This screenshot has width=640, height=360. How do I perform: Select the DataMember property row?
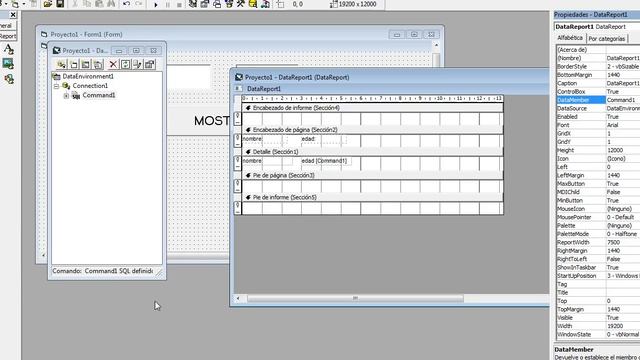(598, 100)
